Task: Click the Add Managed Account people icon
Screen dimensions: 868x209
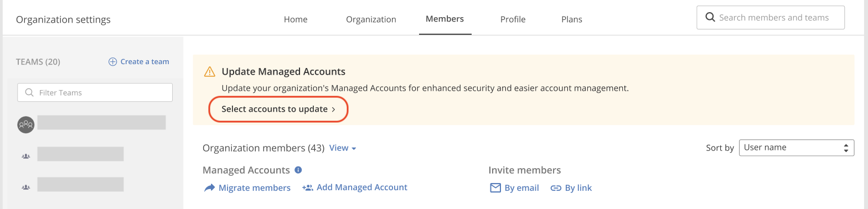Action: (308, 187)
